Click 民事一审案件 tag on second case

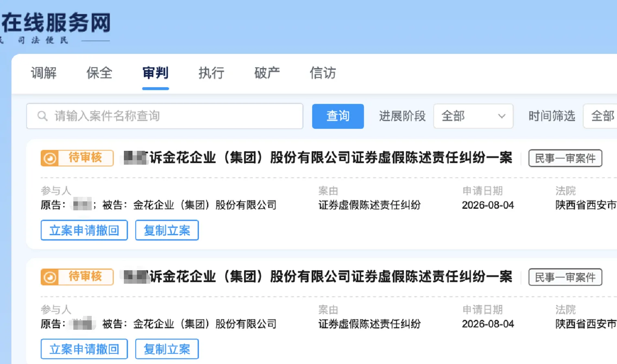coord(565,277)
